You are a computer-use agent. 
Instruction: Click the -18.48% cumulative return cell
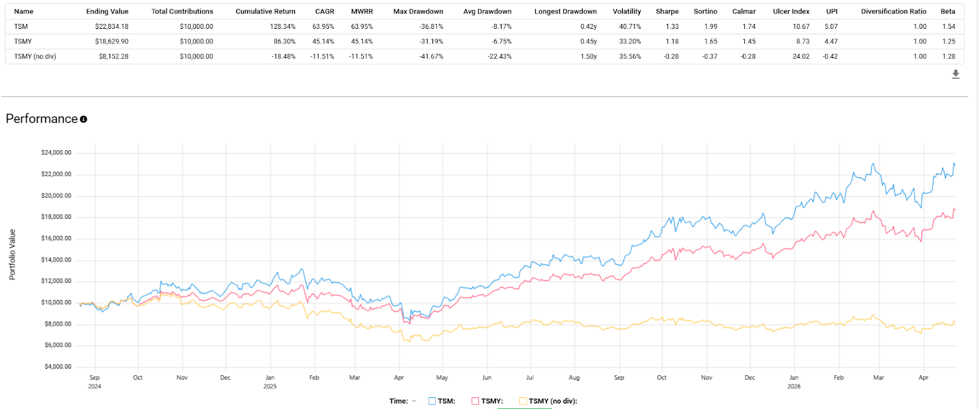pyautogui.click(x=284, y=56)
